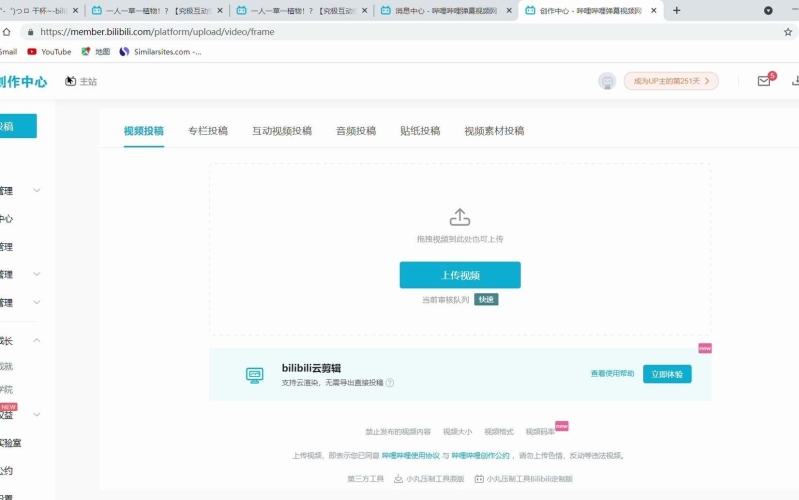
Task: Focus the browser address bar URL
Action: (x=157, y=32)
